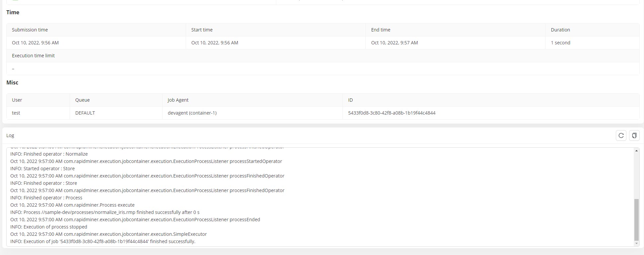Click log line about normalize_iris.rmp finished
This screenshot has width=644, height=255.
click(105, 212)
